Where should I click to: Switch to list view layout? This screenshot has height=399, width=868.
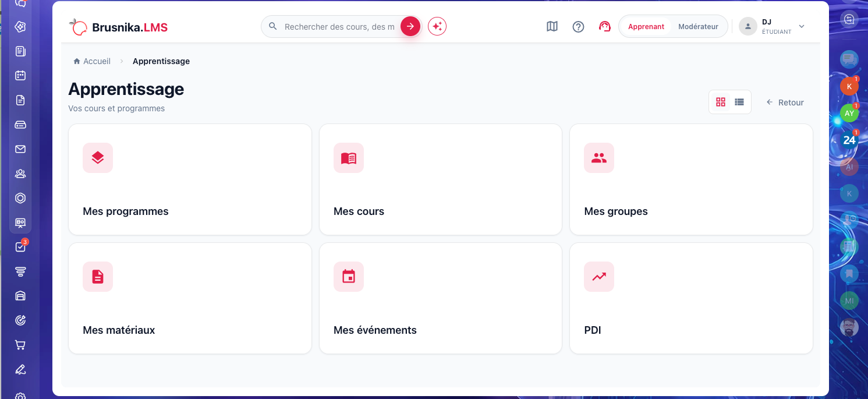tap(739, 102)
